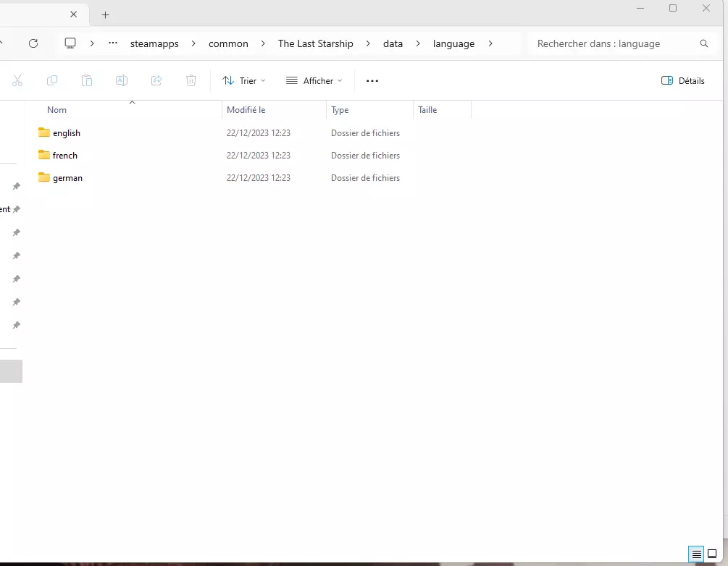Select the french folder

click(x=65, y=156)
